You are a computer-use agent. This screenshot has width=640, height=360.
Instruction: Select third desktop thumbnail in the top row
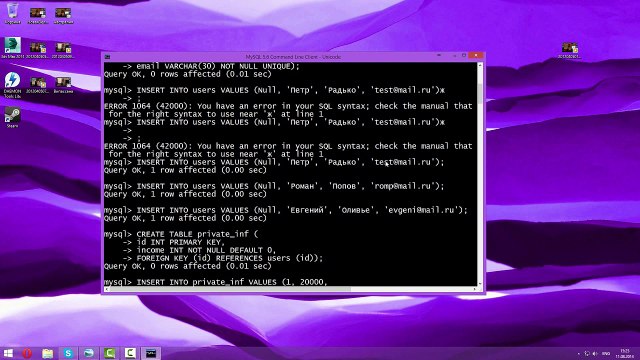tap(63, 16)
